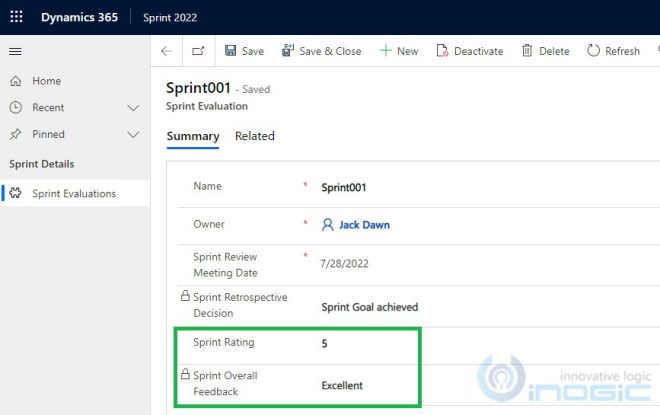
Task: Open Sprint Evaluations in navigation
Action: pyautogui.click(x=74, y=193)
